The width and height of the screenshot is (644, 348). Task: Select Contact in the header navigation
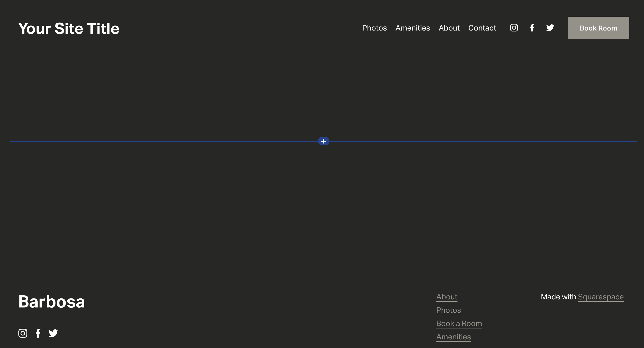tap(482, 28)
